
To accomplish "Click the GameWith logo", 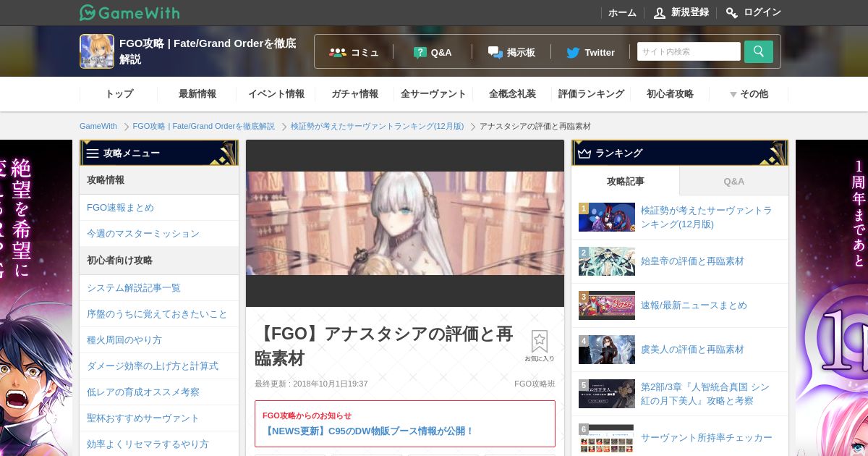I will pos(129,12).
